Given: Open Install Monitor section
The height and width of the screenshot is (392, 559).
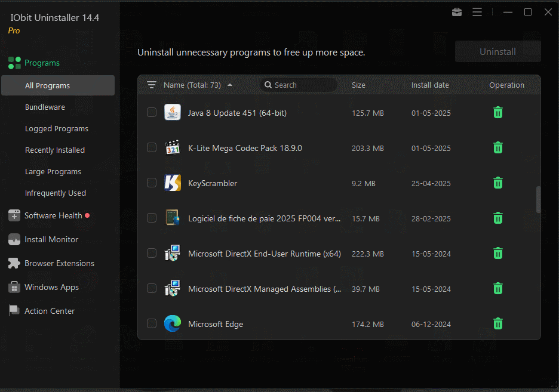Looking at the screenshot, I should [51, 239].
